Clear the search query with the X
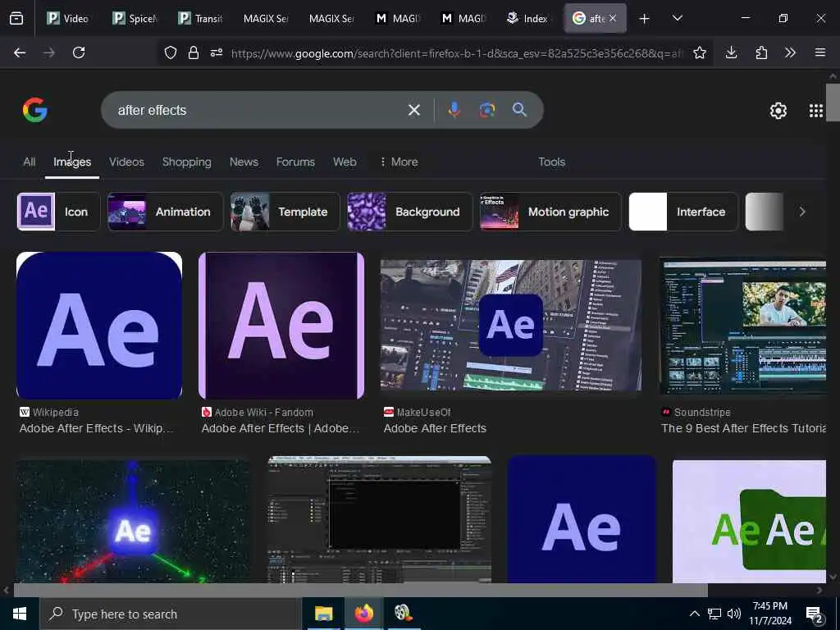 click(414, 110)
